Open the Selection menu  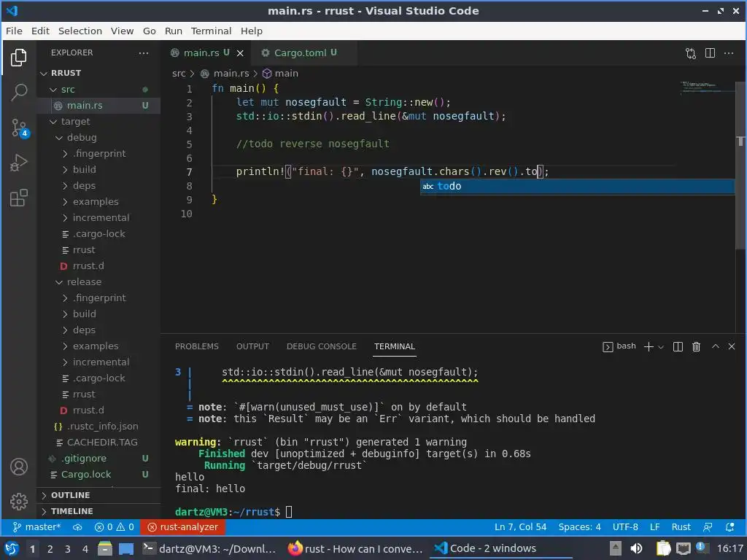click(80, 31)
